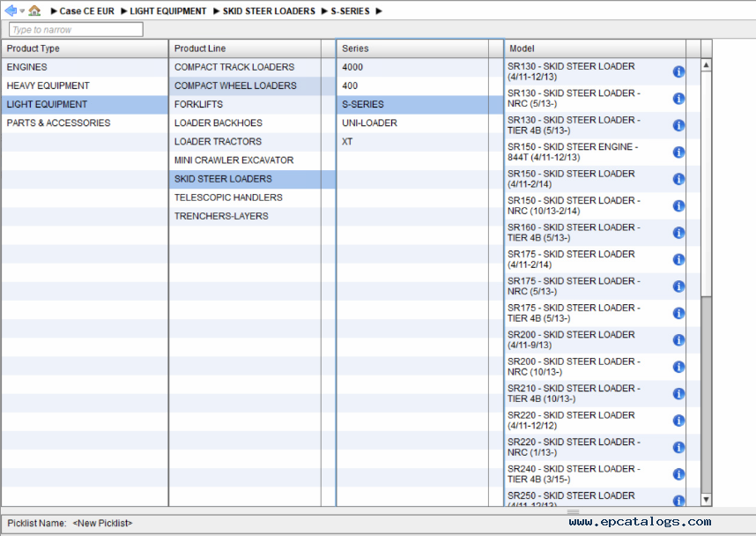The height and width of the screenshot is (536, 756).
Task: Click the <New Picklist> name
Action: tap(102, 523)
